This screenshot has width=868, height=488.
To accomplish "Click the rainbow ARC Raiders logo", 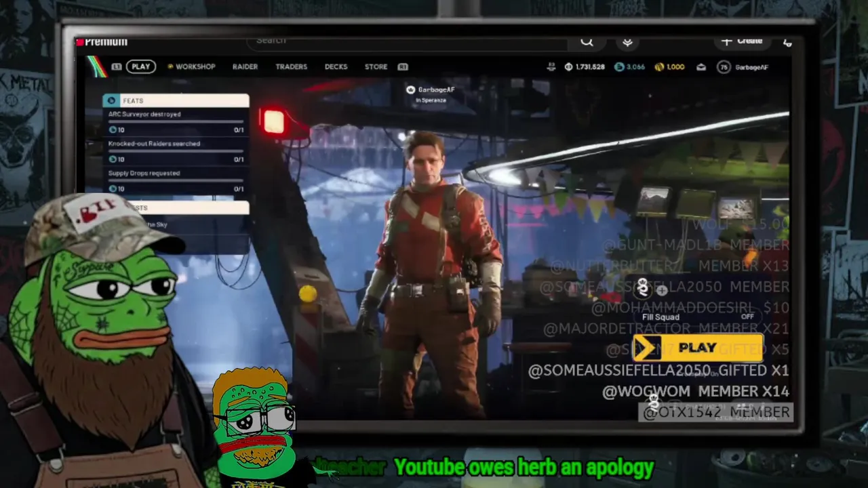I will [x=96, y=66].
